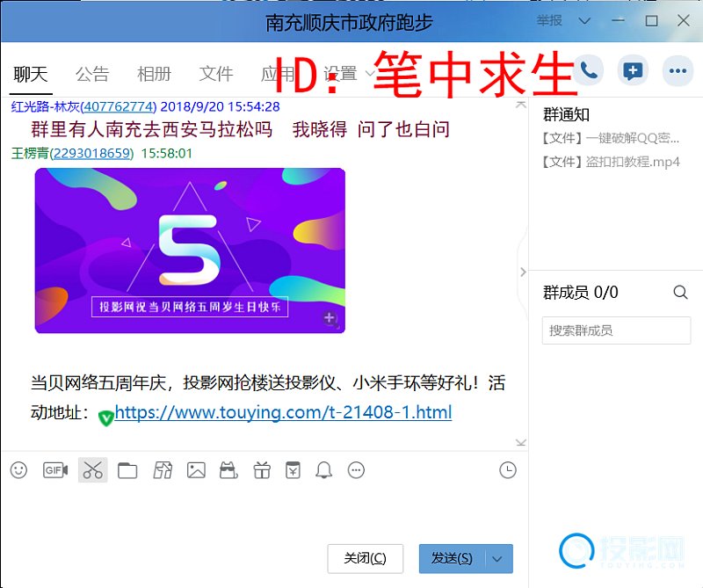Open the 相册 tab
The height and width of the screenshot is (588, 703).
(155, 74)
